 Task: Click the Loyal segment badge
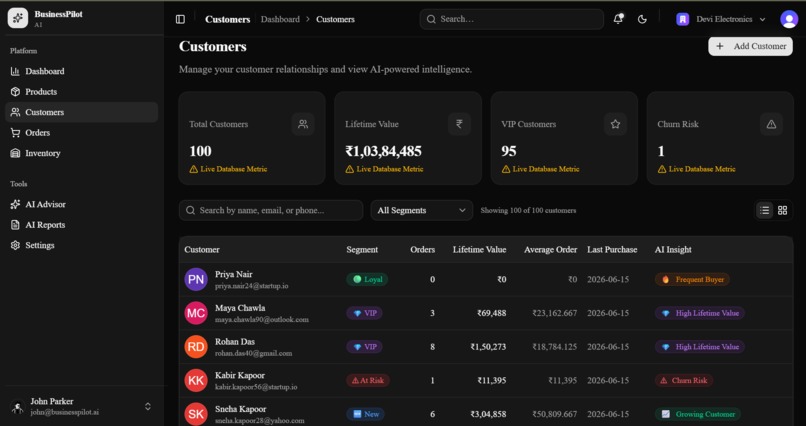point(367,280)
